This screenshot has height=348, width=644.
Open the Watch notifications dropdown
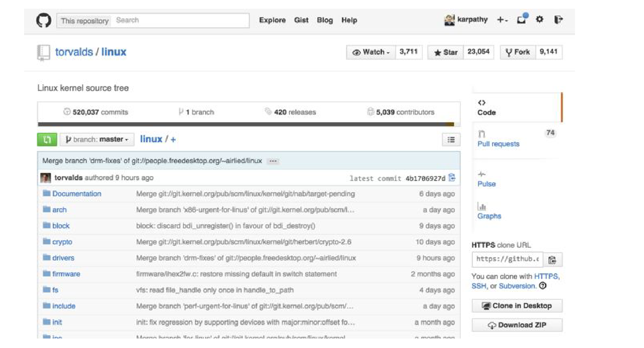pos(371,52)
